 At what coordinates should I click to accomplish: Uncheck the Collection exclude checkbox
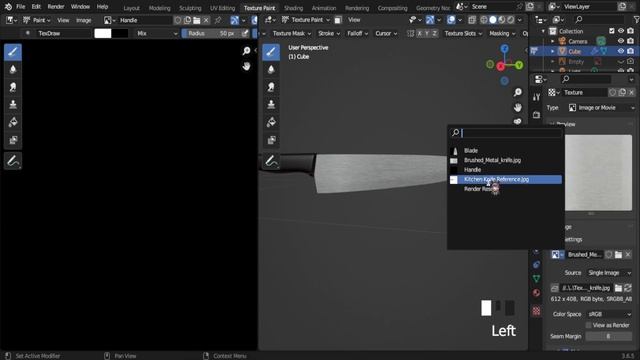click(x=611, y=31)
